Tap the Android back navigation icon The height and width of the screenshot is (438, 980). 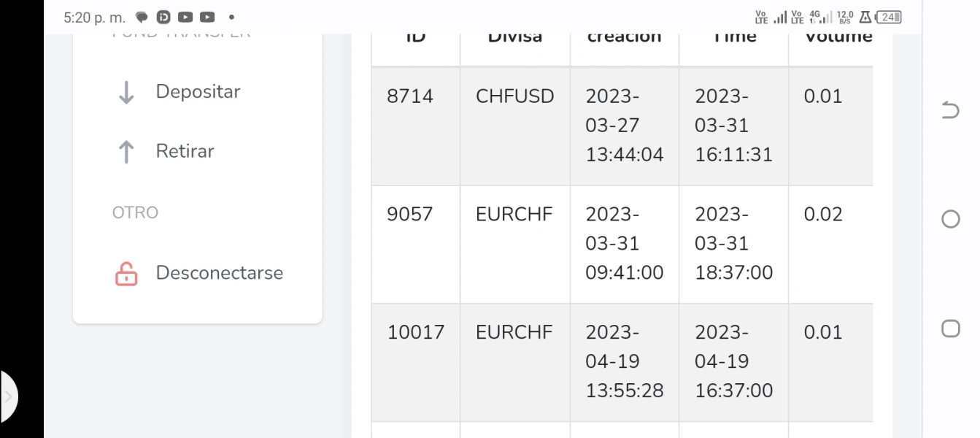(x=950, y=110)
